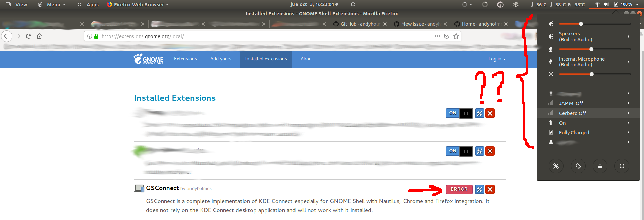Go forward in Firefox history
This screenshot has height=220, width=644.
pyautogui.click(x=18, y=36)
